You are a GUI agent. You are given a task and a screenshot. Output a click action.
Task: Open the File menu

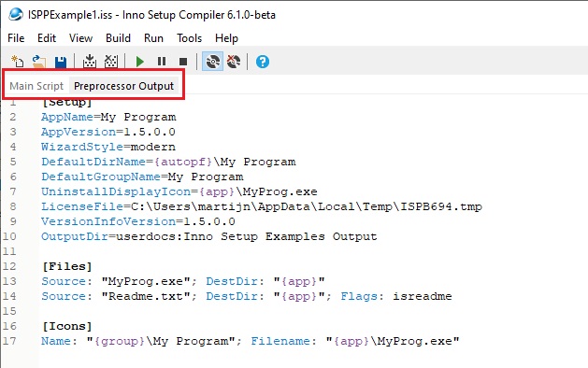[x=16, y=38]
